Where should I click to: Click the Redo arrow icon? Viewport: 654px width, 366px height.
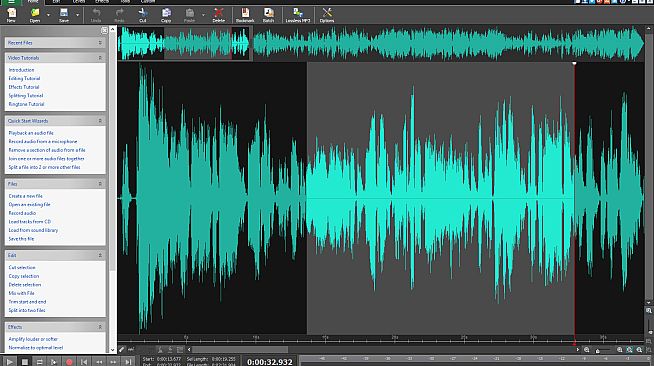tap(119, 15)
